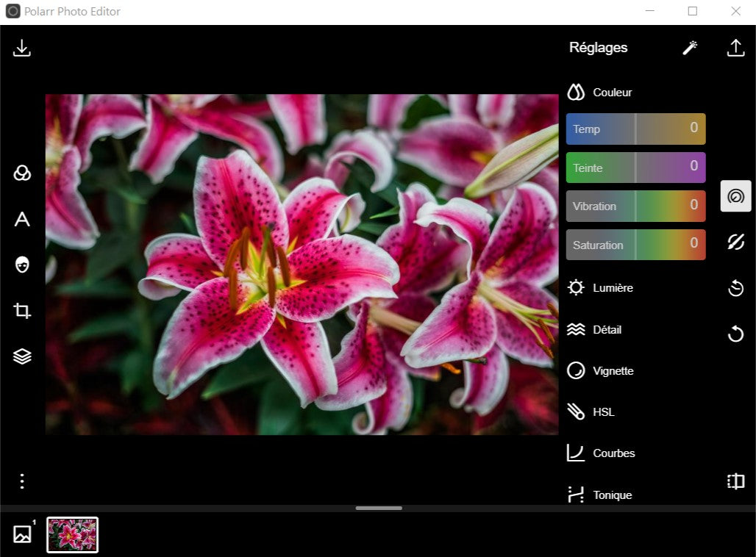The height and width of the screenshot is (557, 756).
Task: Click the auto-enhance magic wand
Action: [690, 48]
